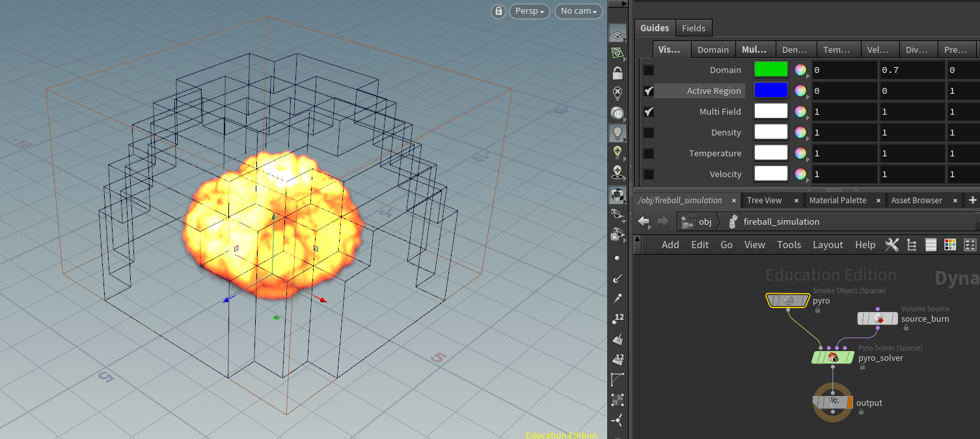The image size is (980, 439).
Task: Click the back arrow in network path bar
Action: [644, 221]
